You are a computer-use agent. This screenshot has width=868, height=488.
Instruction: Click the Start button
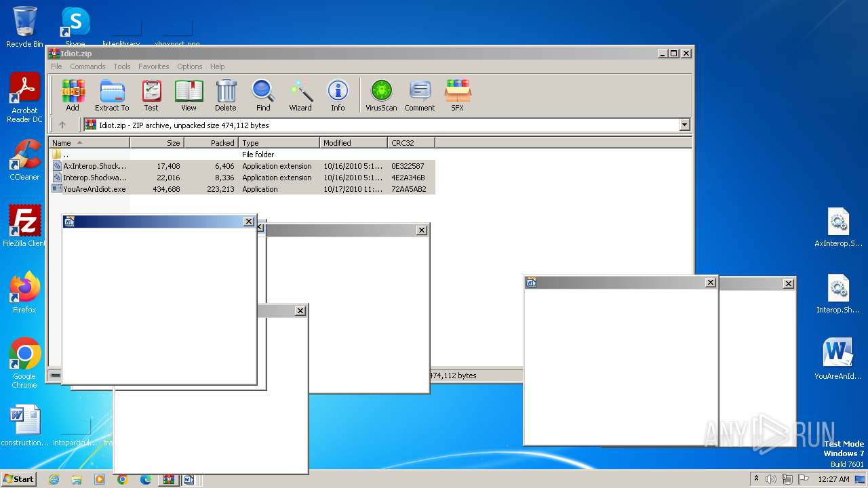point(19,479)
